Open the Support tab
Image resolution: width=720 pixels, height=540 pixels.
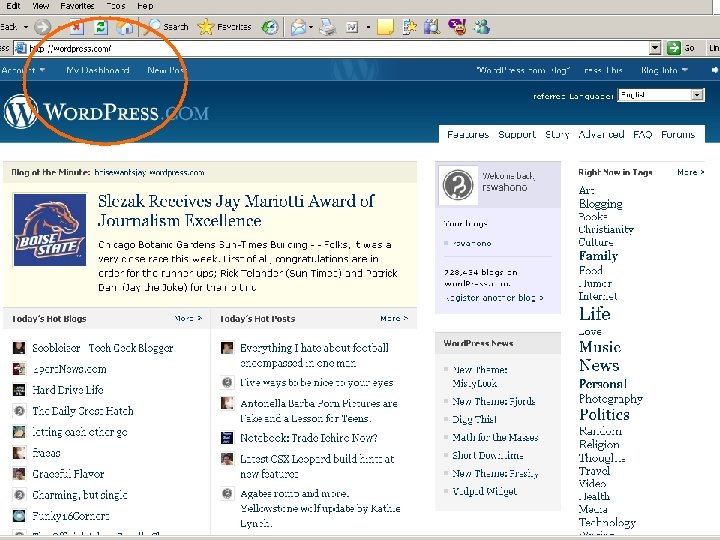517,135
